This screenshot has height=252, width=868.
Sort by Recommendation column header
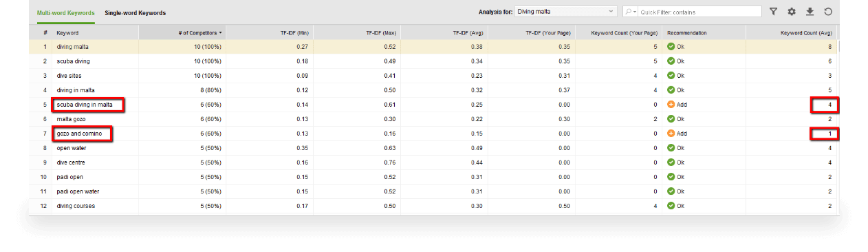pyautogui.click(x=704, y=32)
